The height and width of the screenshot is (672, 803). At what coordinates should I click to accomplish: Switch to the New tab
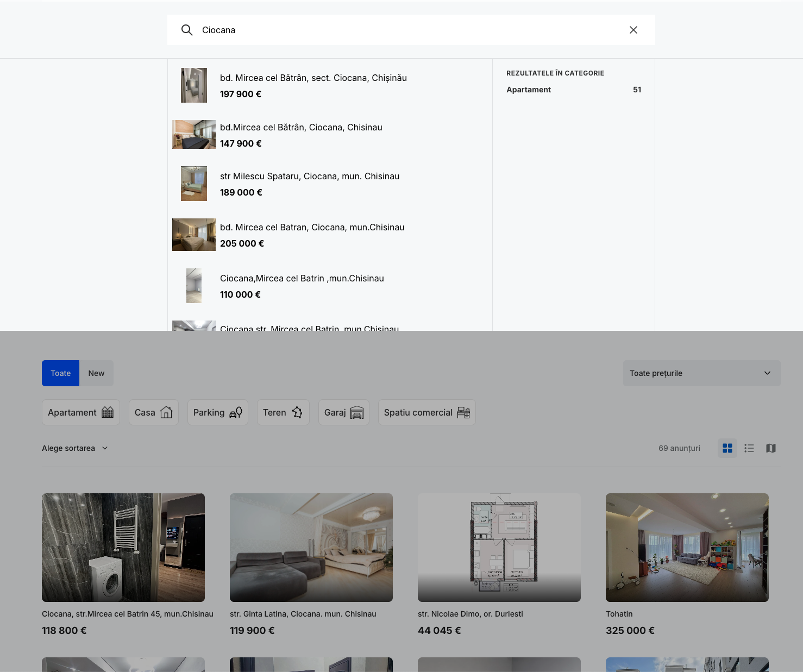(96, 373)
